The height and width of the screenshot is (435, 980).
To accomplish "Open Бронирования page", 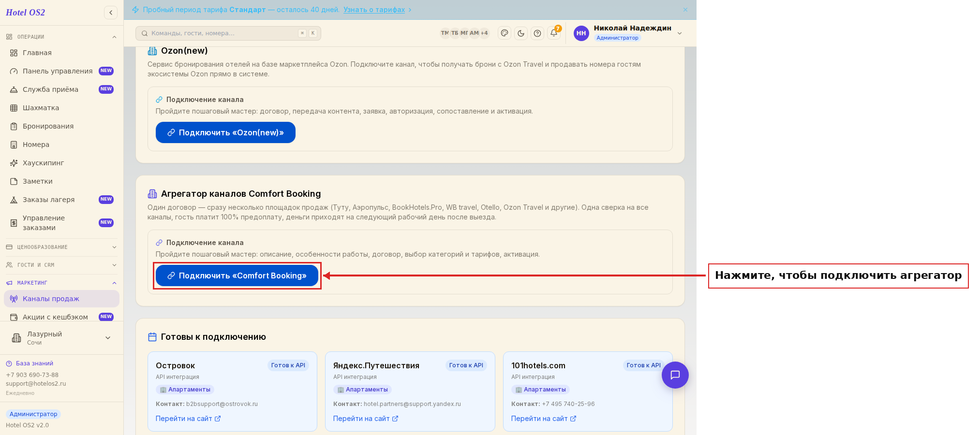I will click(61, 126).
